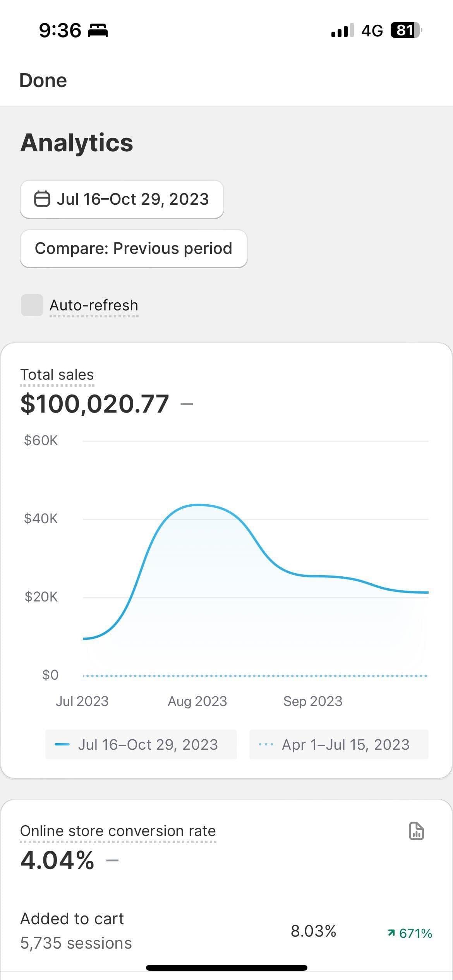Tap the sleep focus bed icon

[x=98, y=30]
